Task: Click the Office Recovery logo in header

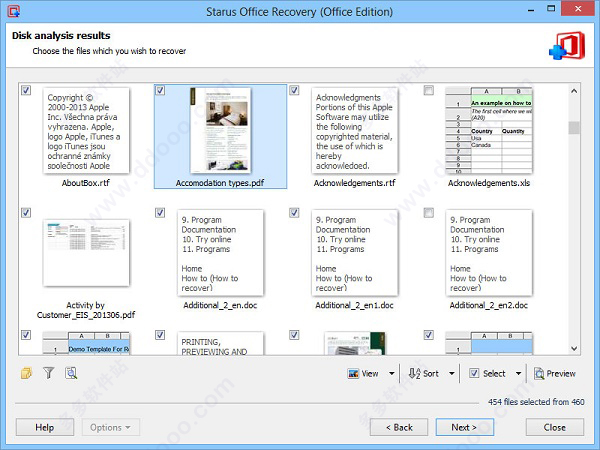Action: [567, 46]
